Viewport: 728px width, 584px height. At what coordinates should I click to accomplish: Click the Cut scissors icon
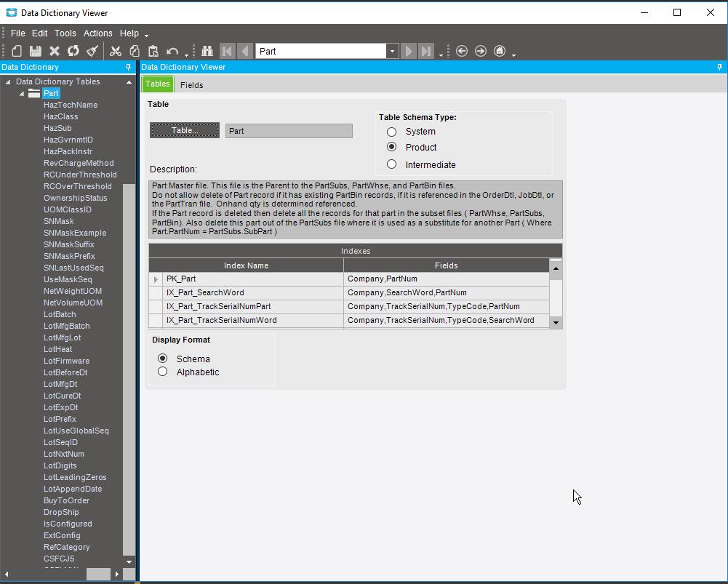tap(116, 51)
